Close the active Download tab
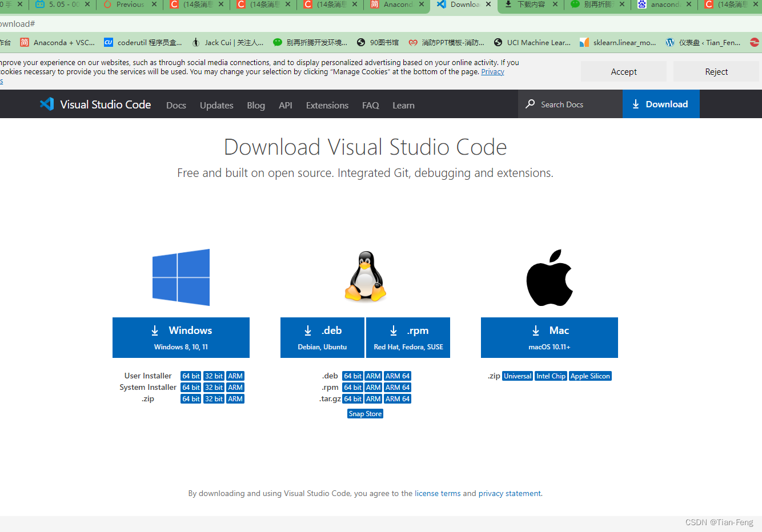 pos(488,4)
